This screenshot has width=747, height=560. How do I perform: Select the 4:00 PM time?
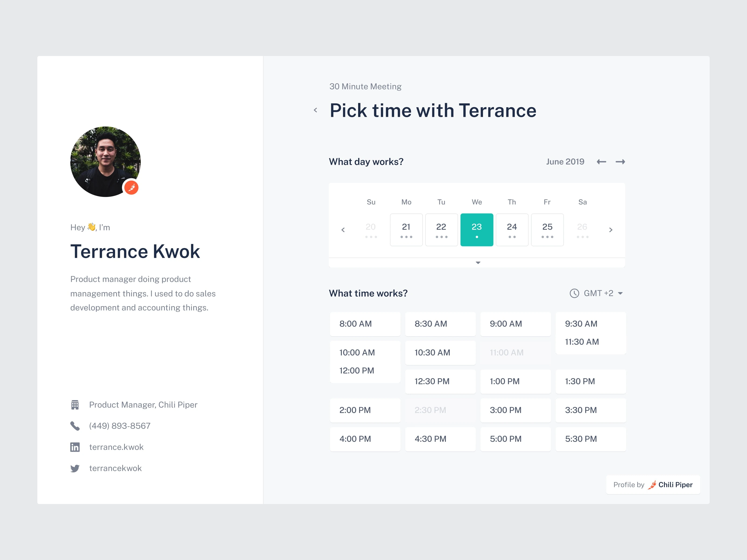pyautogui.click(x=365, y=439)
